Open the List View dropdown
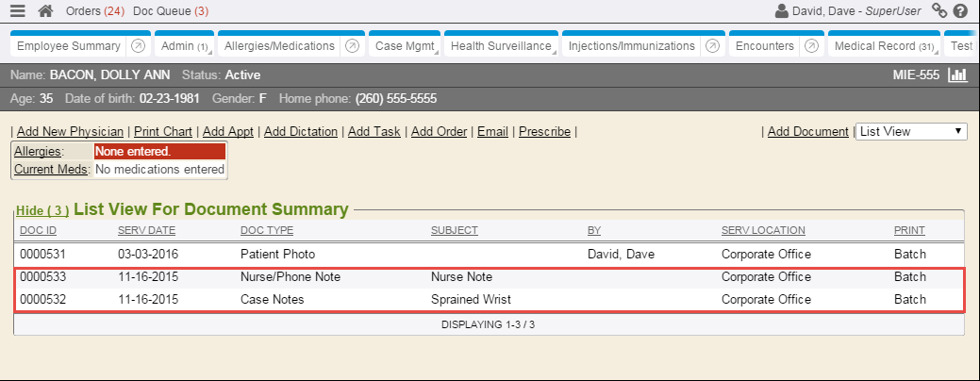 pyautogui.click(x=911, y=132)
